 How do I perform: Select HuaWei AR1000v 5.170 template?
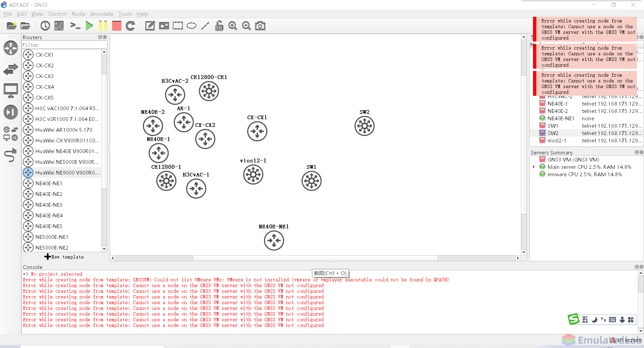click(62, 130)
